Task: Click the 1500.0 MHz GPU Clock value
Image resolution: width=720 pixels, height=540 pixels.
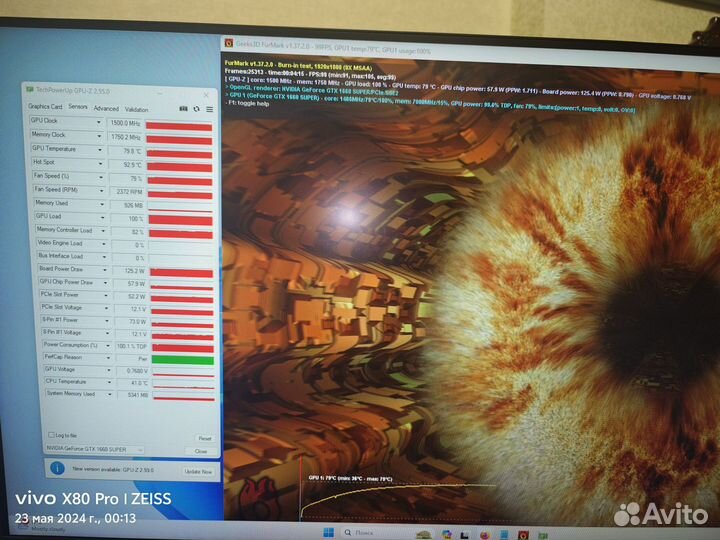Action: pos(125,124)
